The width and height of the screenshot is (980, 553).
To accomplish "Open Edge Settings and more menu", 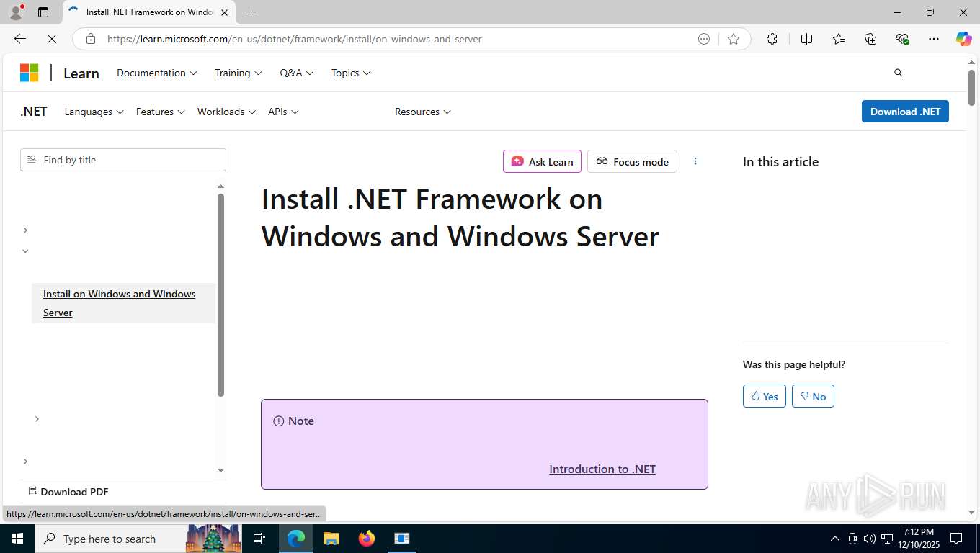I will pos(934,39).
